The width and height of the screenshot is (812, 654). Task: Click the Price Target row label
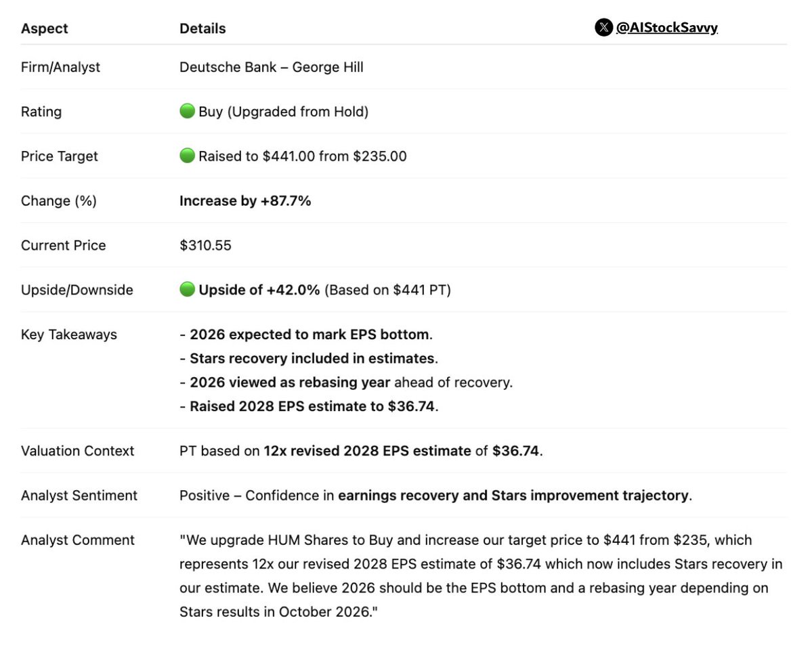(x=60, y=156)
